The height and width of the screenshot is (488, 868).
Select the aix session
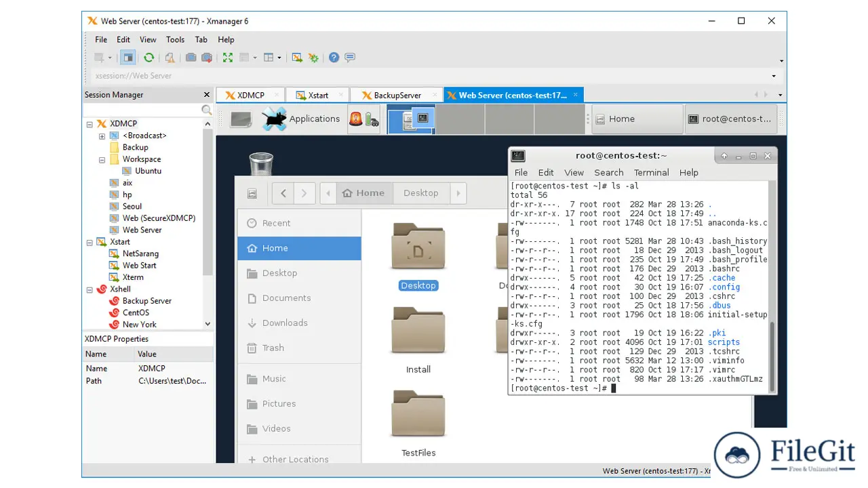127,183
